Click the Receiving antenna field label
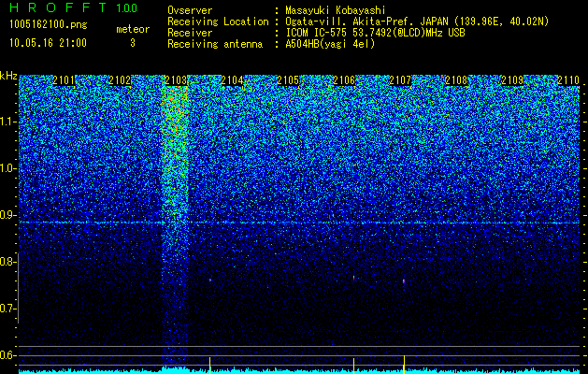This screenshot has height=374, width=588. click(x=215, y=44)
